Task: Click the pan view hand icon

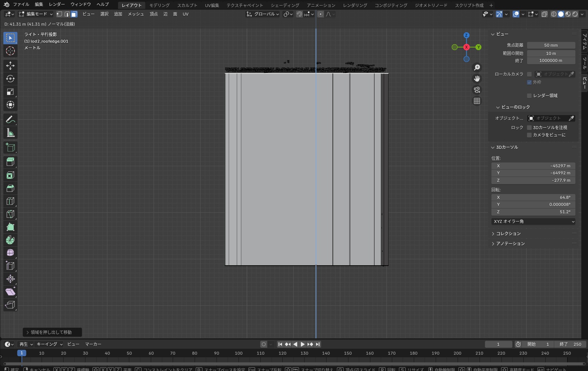Action: 477,79
